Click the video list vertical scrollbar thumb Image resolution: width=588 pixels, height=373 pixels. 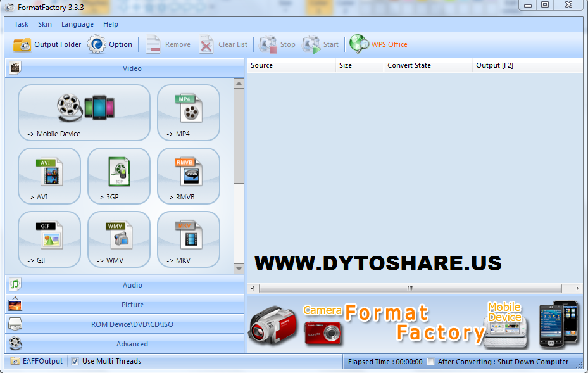tap(239, 136)
